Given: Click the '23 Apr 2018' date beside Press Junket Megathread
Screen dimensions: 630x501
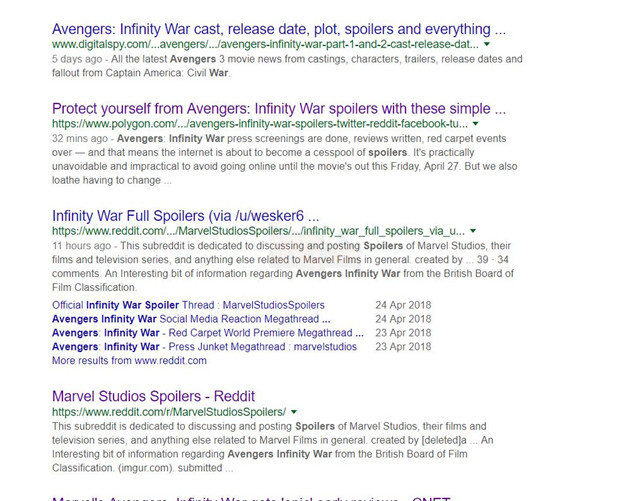Looking at the screenshot, I should click(403, 347).
